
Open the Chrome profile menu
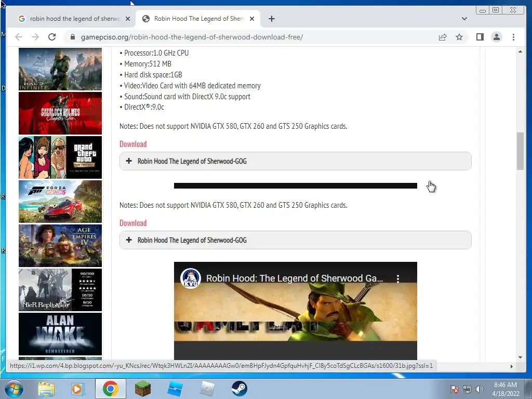(x=496, y=37)
